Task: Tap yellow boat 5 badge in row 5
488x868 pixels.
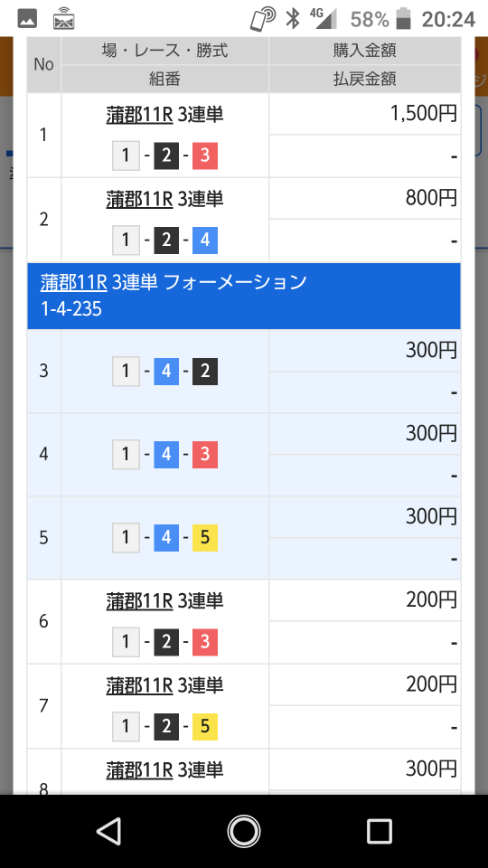Action: pos(205,538)
